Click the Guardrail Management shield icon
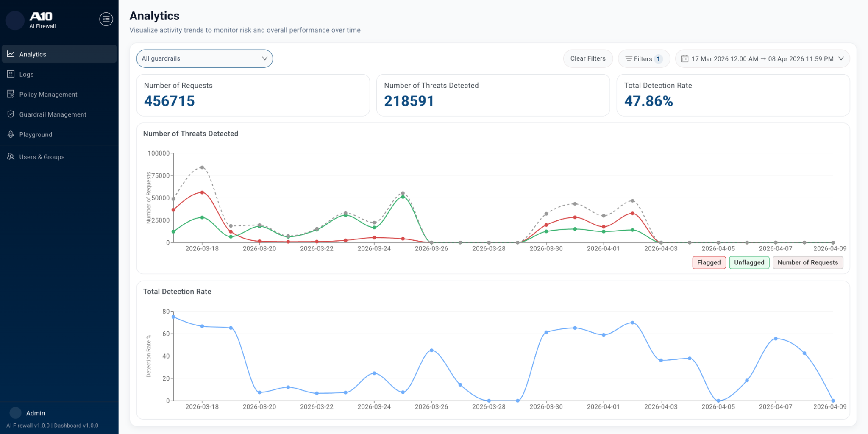 coord(11,114)
